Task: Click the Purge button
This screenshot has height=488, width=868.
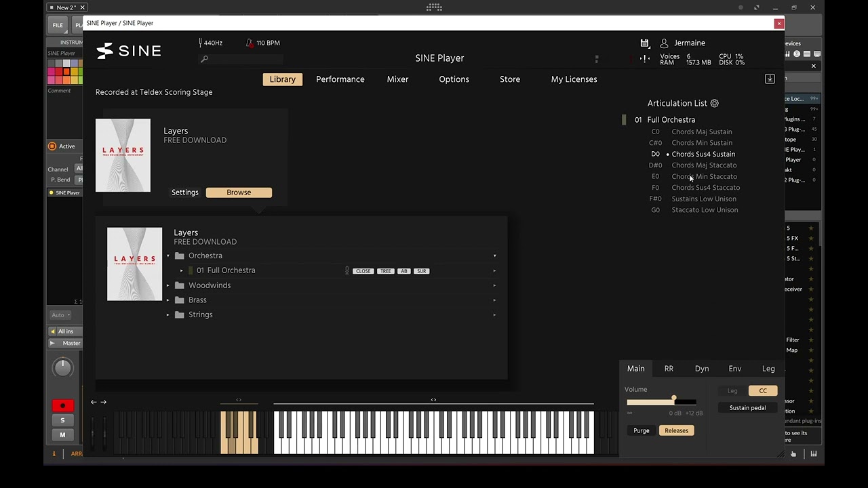Action: pos(641,430)
